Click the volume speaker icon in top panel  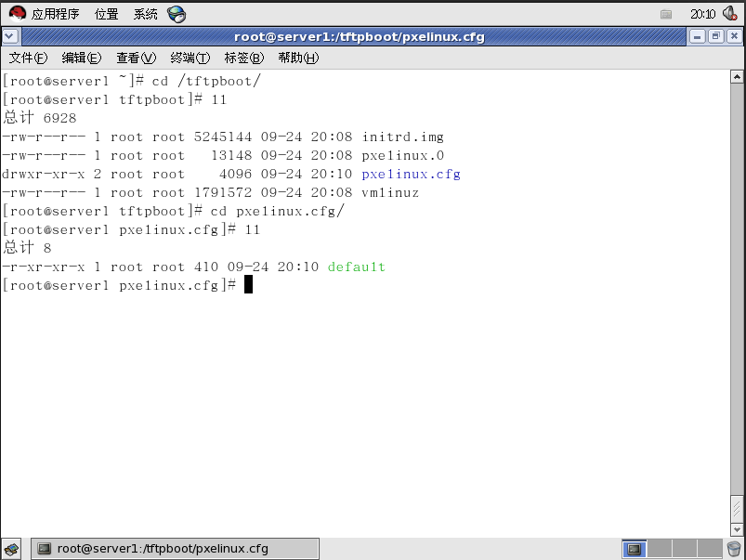click(x=729, y=13)
